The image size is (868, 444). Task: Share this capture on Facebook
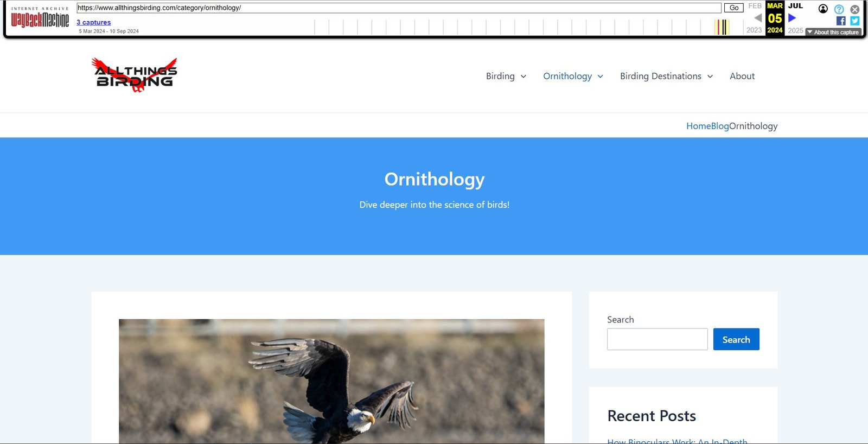point(841,21)
